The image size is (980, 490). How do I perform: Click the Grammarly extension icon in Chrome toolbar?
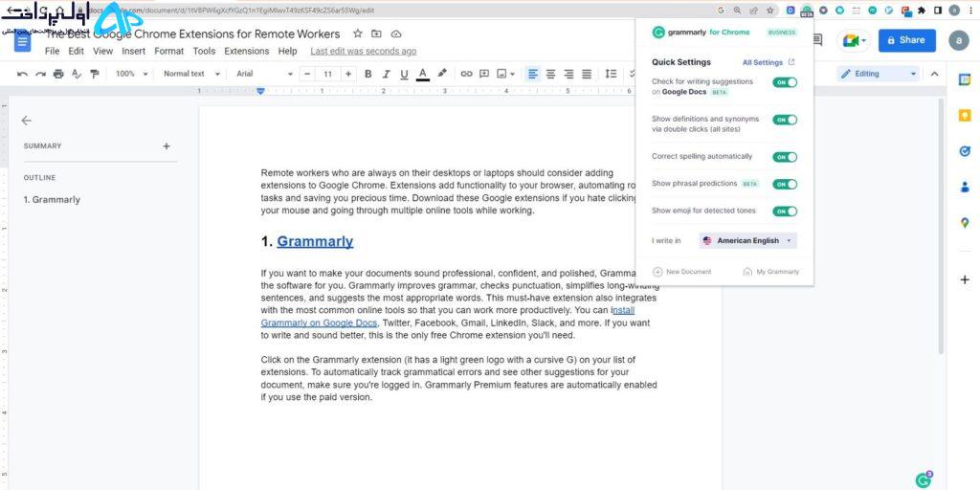(807, 11)
